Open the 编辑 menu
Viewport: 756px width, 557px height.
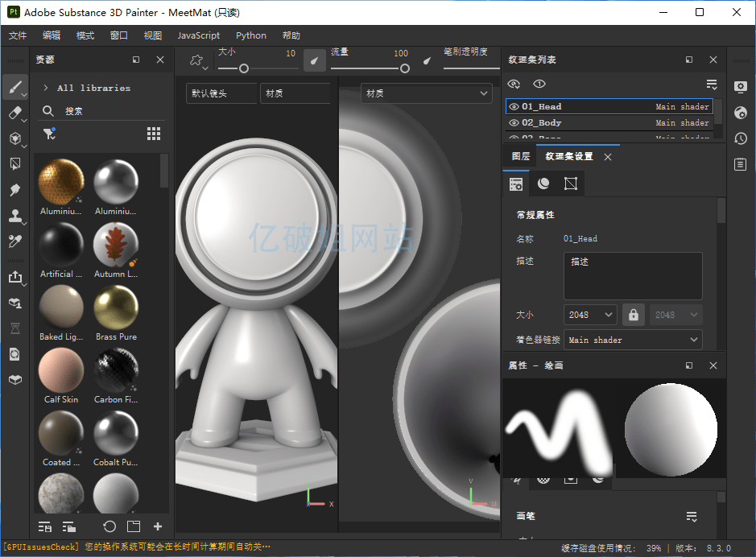tap(52, 35)
